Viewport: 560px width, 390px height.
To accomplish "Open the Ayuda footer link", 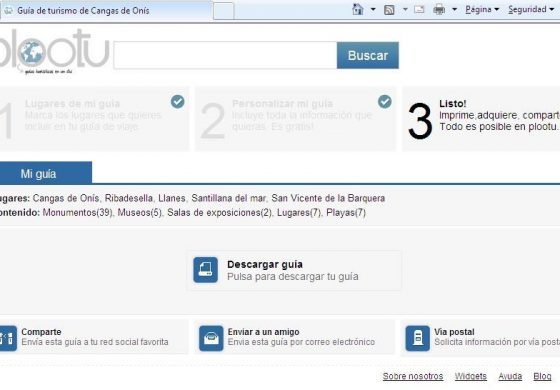I will click(x=510, y=376).
